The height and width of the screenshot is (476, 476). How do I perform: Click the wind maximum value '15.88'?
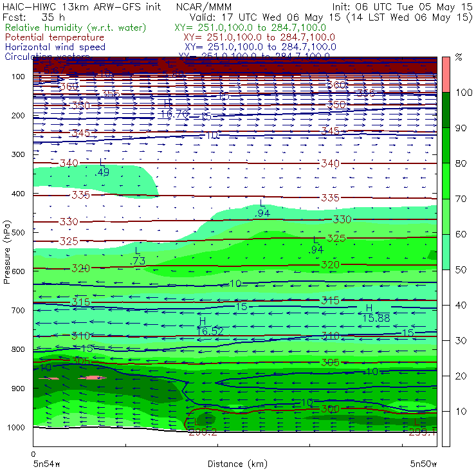[x=376, y=318]
